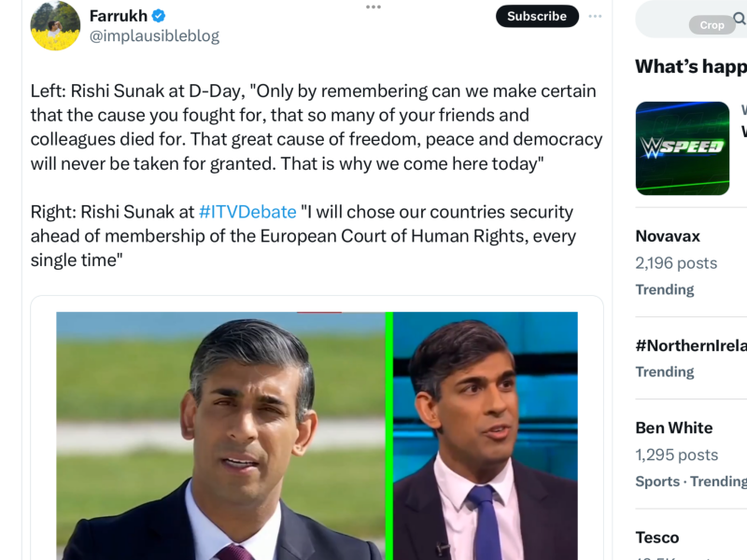This screenshot has width=747, height=560.
Task: Open the #ITVDebate hashtag
Action: click(x=244, y=212)
